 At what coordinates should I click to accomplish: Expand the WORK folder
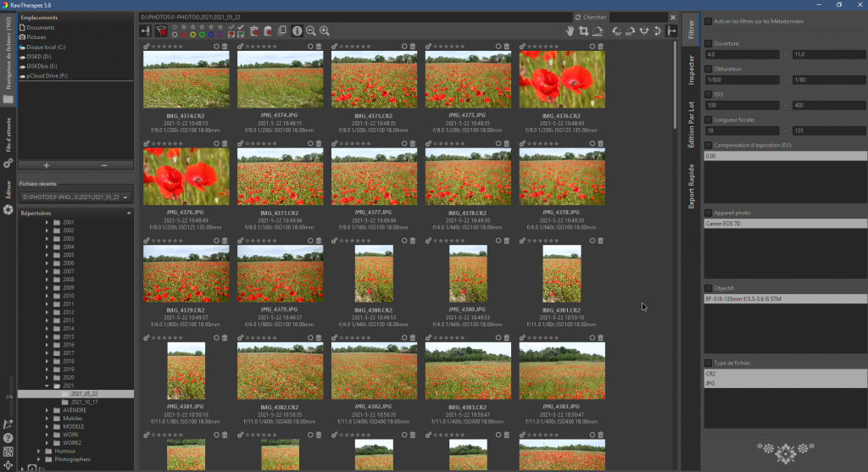pyautogui.click(x=47, y=435)
